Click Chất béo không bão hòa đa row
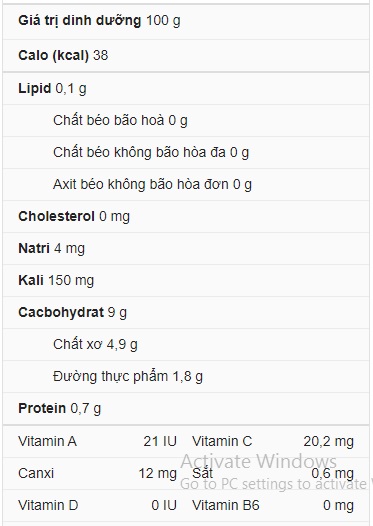This screenshot has width=373, height=526. coord(186,152)
